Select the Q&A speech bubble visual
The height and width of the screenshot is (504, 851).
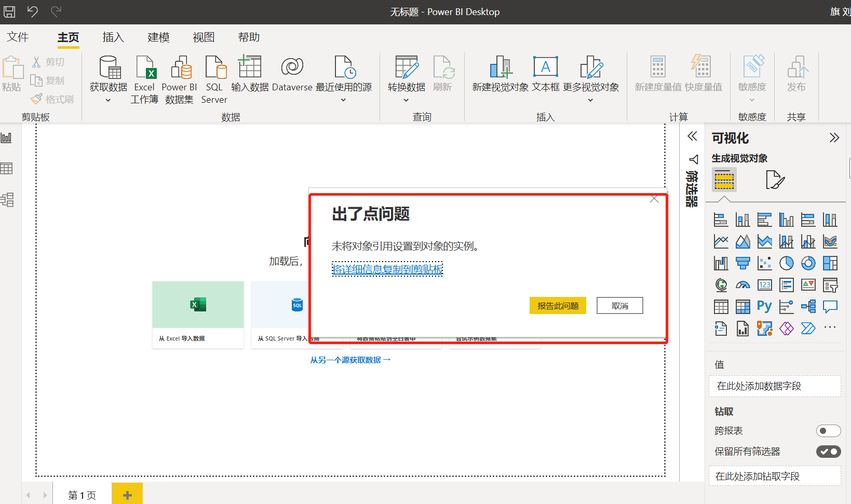[830, 307]
